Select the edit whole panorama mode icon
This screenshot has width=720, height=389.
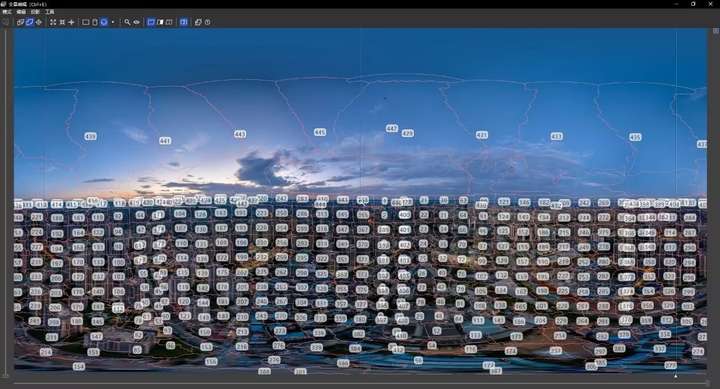pos(29,22)
